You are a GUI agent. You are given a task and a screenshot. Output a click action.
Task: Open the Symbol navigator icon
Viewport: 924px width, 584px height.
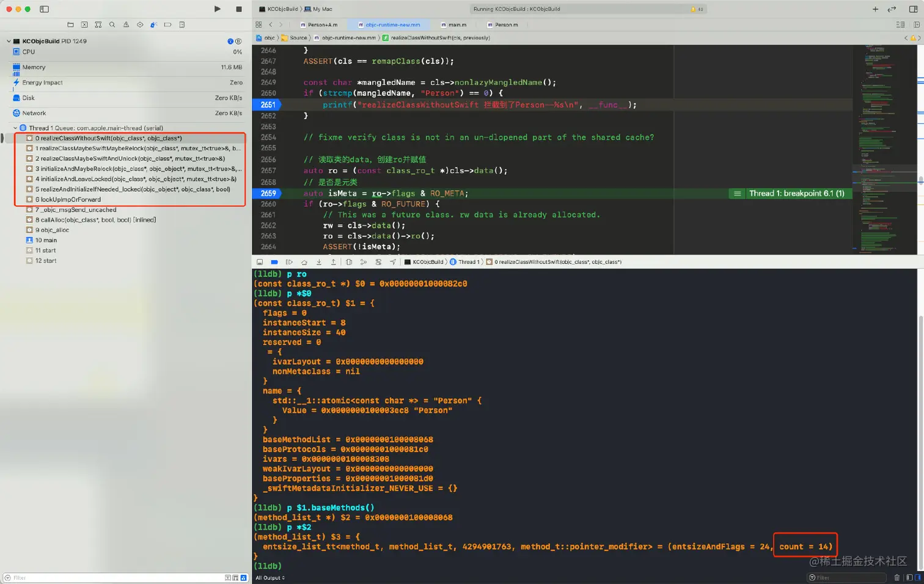tap(98, 25)
